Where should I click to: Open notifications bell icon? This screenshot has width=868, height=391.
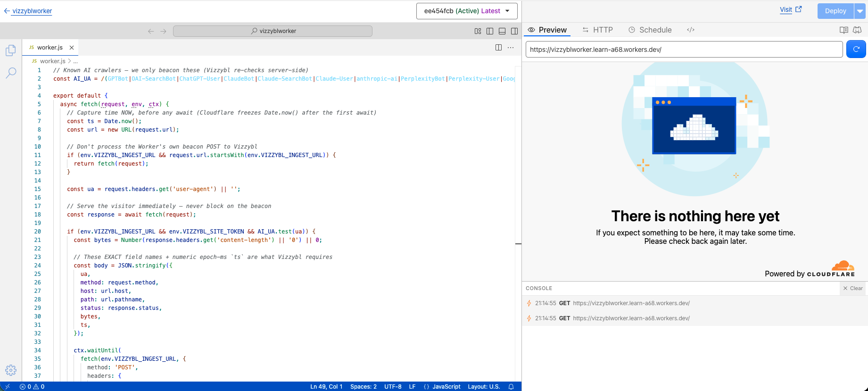(x=511, y=387)
